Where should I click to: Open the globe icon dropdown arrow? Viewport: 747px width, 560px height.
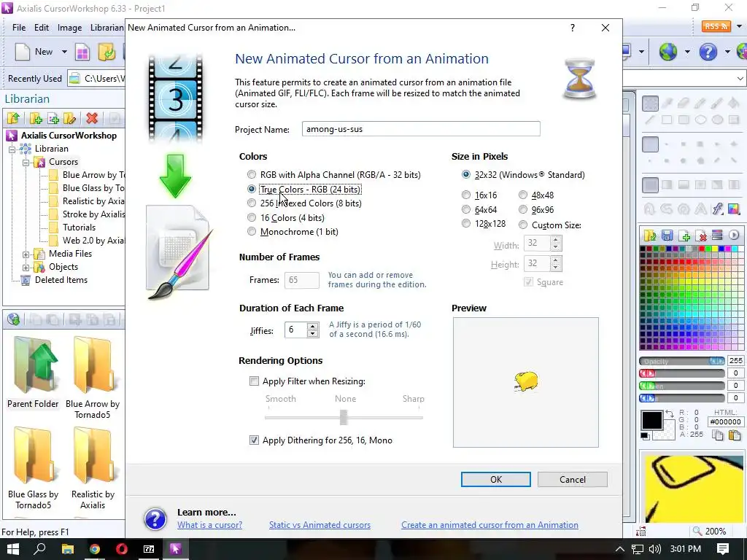(686, 52)
